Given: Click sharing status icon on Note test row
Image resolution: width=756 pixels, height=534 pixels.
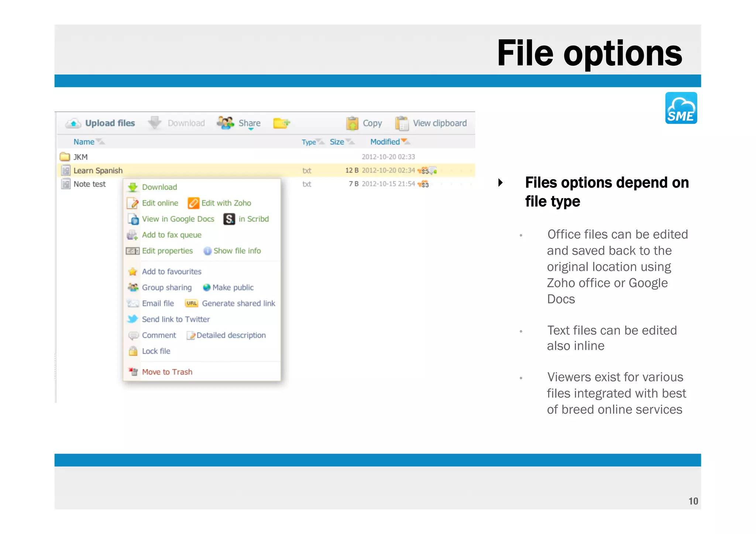Looking at the screenshot, I should pyautogui.click(x=423, y=184).
